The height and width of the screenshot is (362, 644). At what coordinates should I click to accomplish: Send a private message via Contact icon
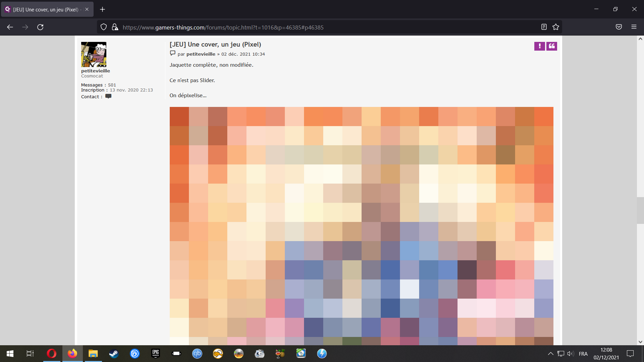108,96
